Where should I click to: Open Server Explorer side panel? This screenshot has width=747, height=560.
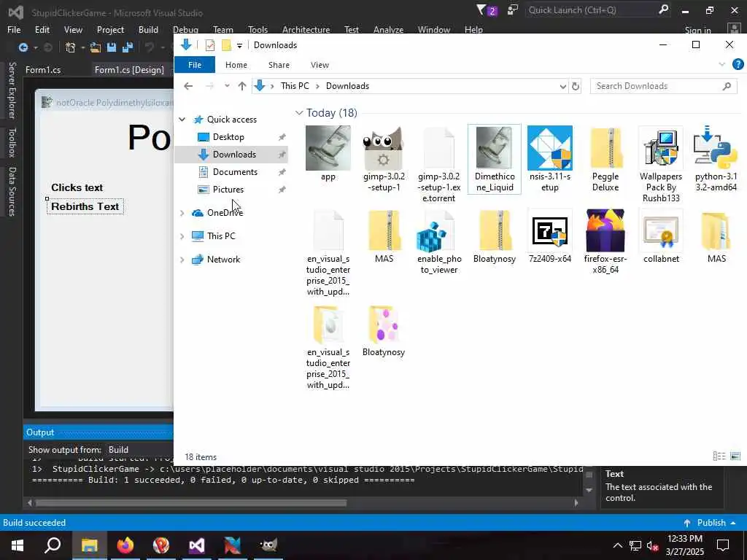pyautogui.click(x=12, y=90)
